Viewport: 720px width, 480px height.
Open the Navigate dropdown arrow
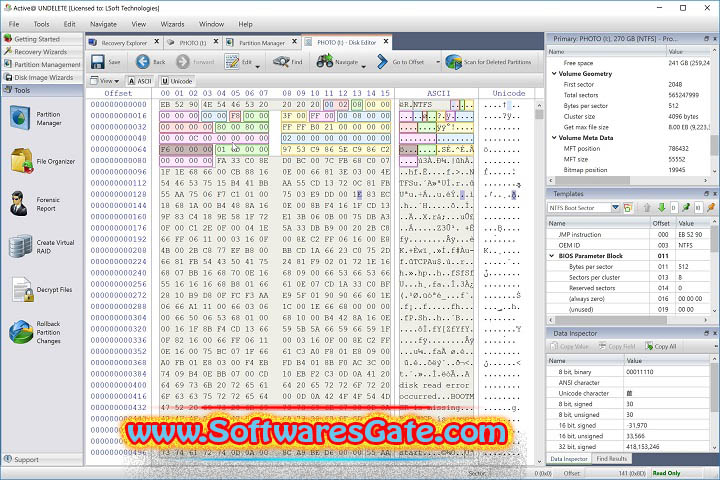pos(364,67)
